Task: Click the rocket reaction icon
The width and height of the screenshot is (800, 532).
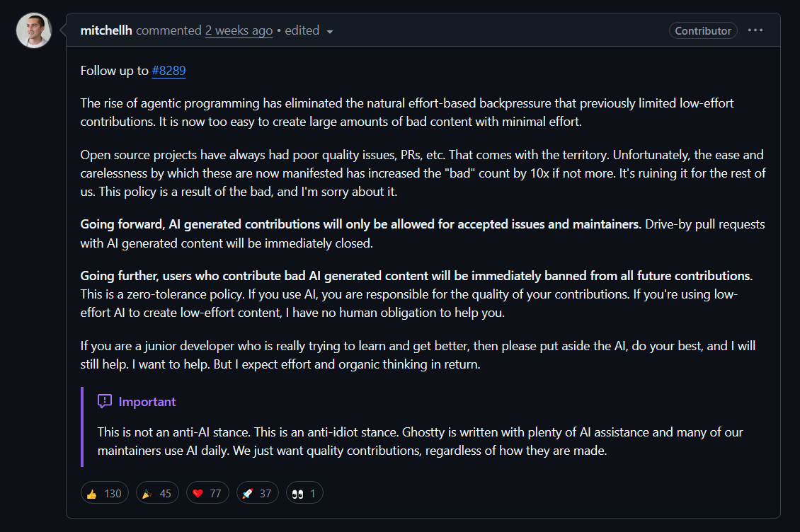Action: [248, 492]
